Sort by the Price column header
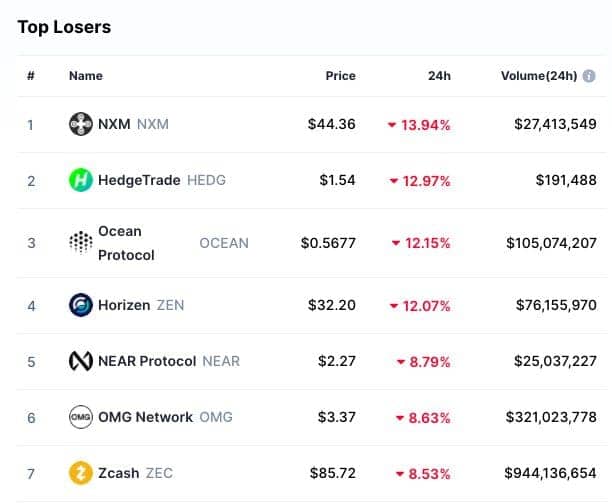612x504 pixels. click(340, 76)
